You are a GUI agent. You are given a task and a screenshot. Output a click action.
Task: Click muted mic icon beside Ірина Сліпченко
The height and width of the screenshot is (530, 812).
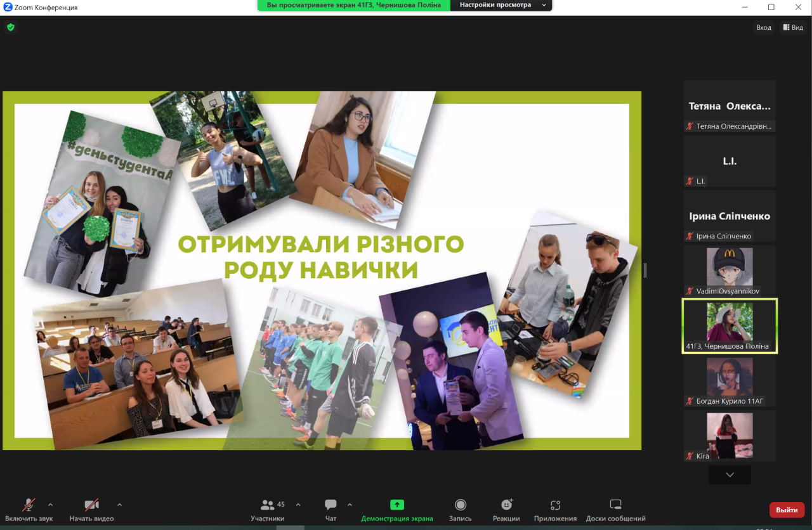[690, 236]
